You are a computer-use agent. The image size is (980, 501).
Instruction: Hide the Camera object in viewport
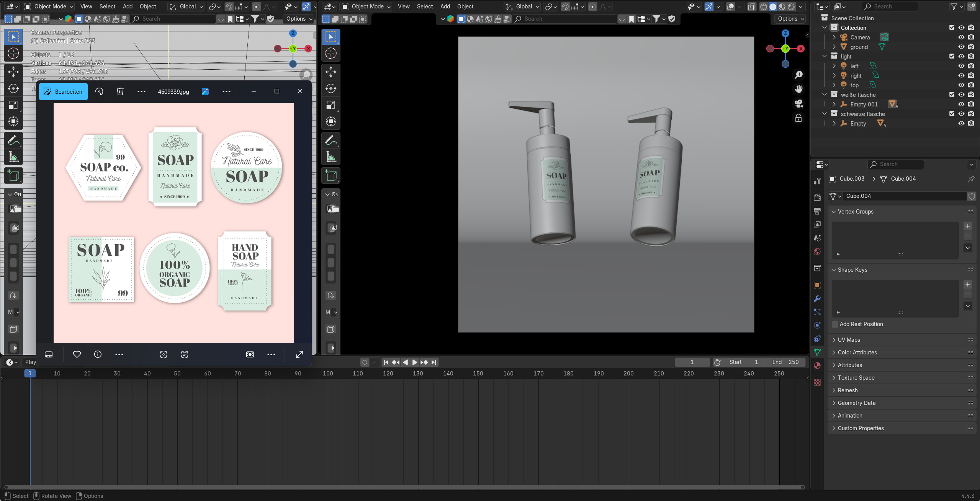pyautogui.click(x=961, y=37)
